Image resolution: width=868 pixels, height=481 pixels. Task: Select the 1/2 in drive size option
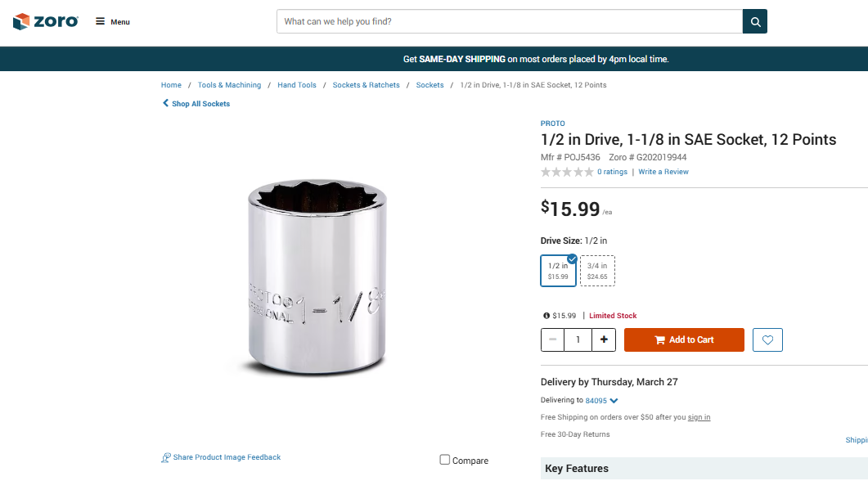558,271
